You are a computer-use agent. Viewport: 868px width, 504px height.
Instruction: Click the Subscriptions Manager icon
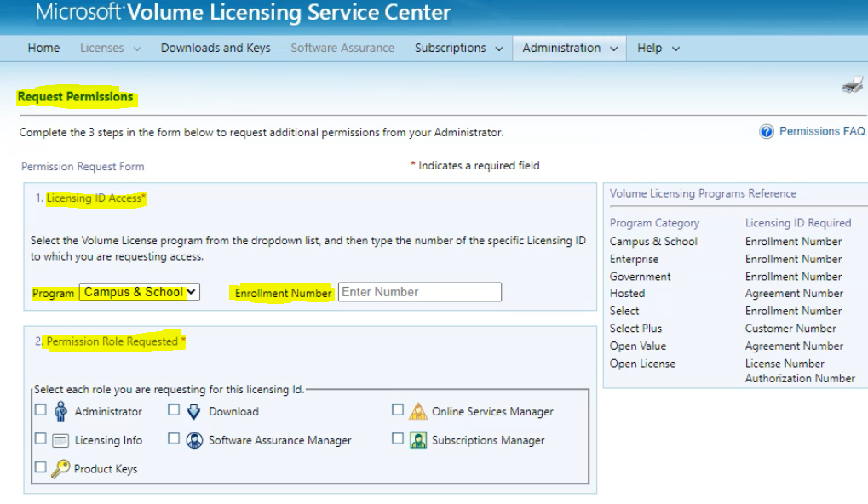coord(418,440)
